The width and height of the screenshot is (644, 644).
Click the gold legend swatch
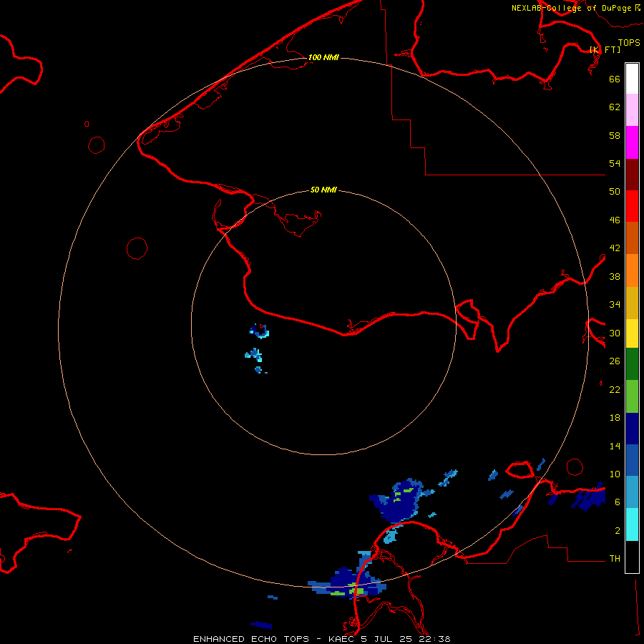(x=632, y=303)
